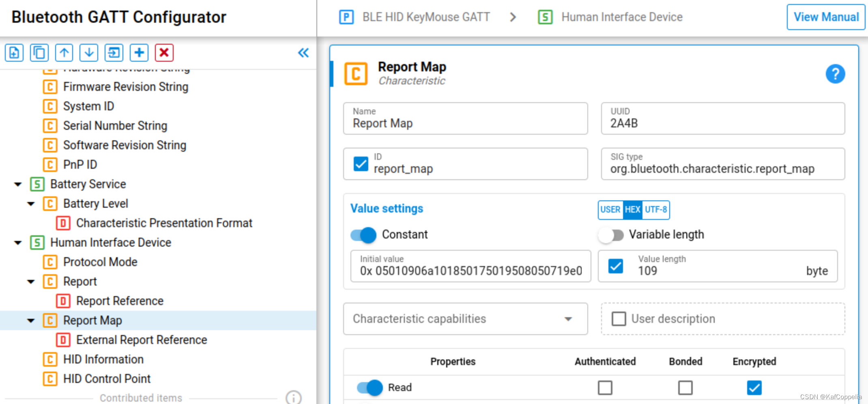Click the import toolbar icon
The height and width of the screenshot is (404, 868).
[x=114, y=53]
